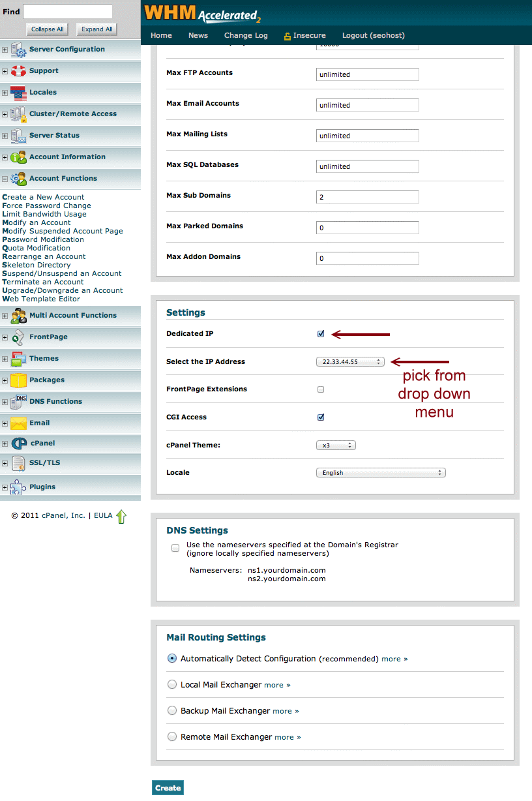Click the Max Email Accounts field
Image resolution: width=532 pixels, height=801 pixels.
pos(368,105)
